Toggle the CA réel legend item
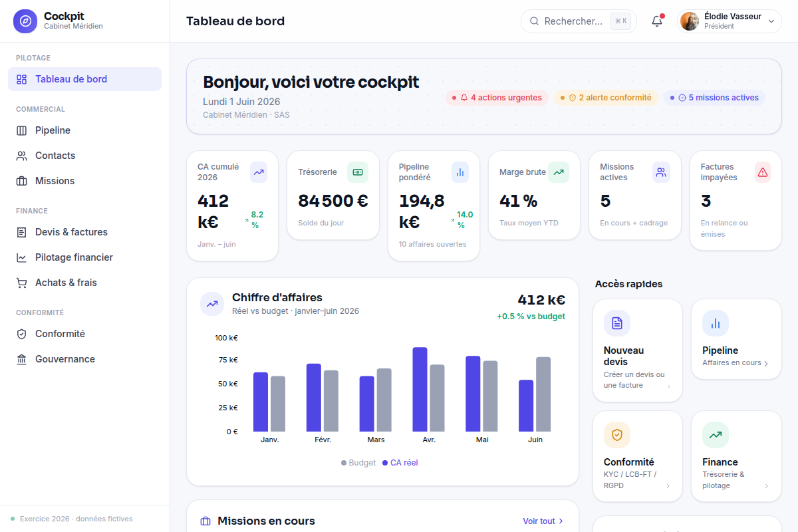 click(400, 463)
